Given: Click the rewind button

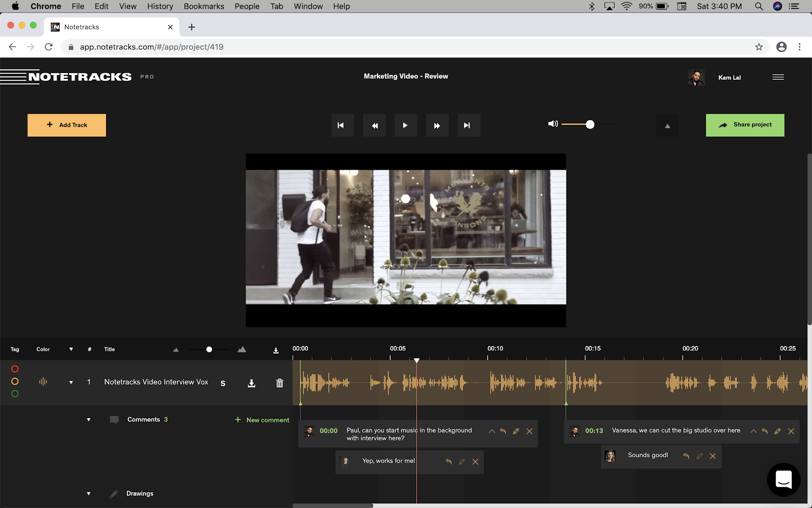Looking at the screenshot, I should (375, 125).
